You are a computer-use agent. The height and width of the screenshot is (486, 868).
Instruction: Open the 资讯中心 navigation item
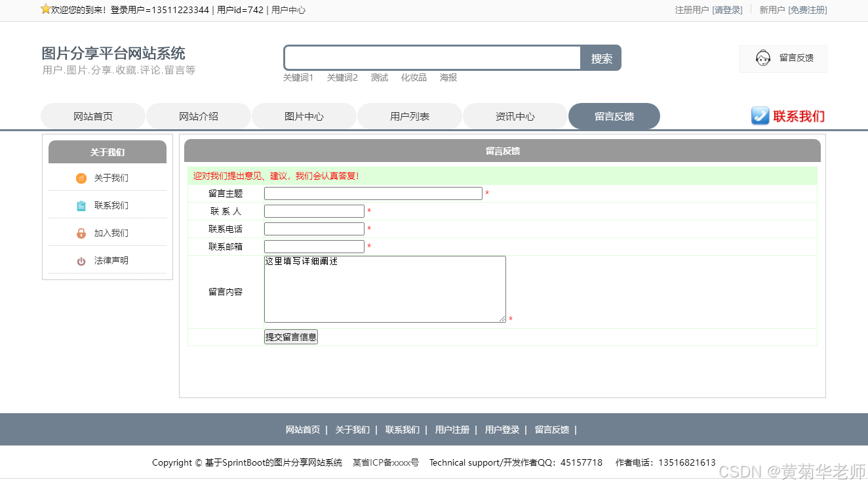coord(515,115)
